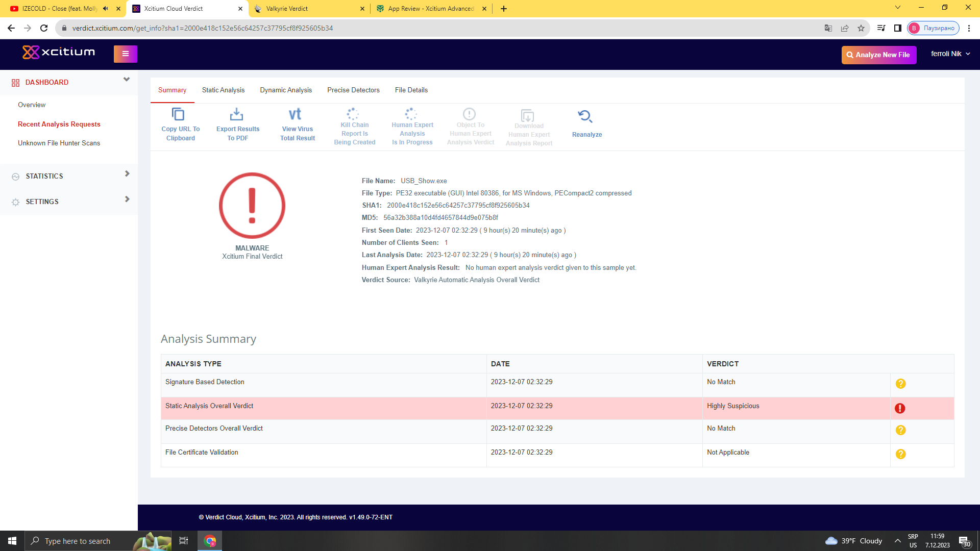Viewport: 980px width, 551px height.
Task: Expand the STATISTICS sidebar section
Action: point(127,174)
